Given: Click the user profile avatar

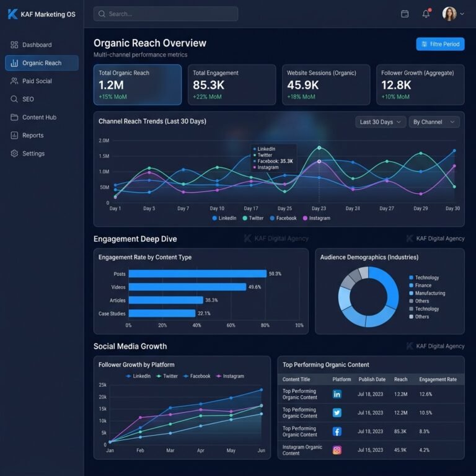Looking at the screenshot, I should [x=449, y=14].
